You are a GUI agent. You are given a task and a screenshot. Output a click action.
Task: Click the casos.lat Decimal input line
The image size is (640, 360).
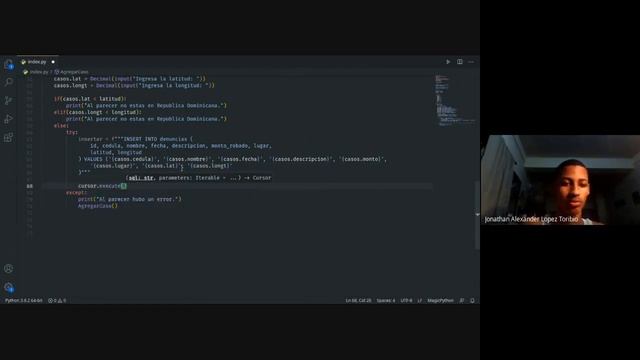point(130,79)
